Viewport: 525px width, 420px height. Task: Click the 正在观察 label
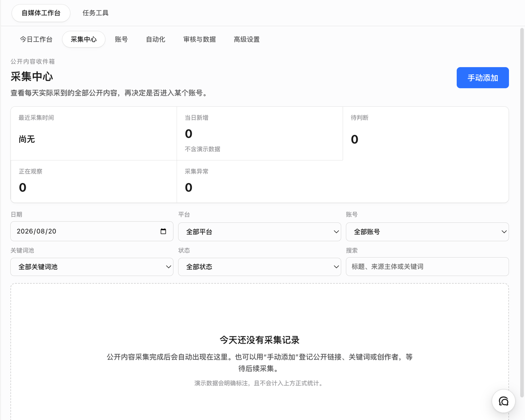[x=30, y=171]
